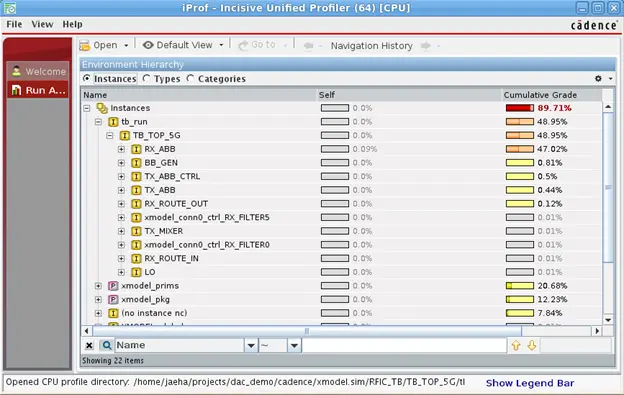Image resolution: width=624 pixels, height=395 pixels.
Task: Click the Navigation History back arrow
Action: (308, 46)
